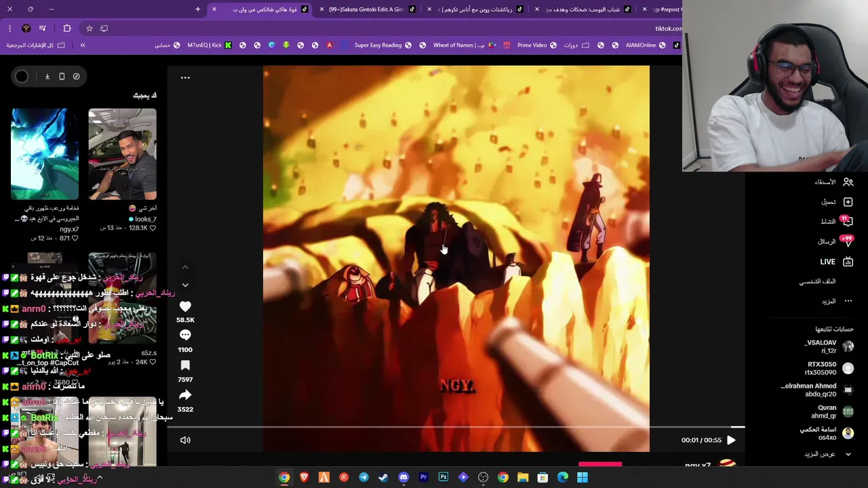This screenshot has height=488, width=868.
Task: Open OBS Studio from the taskbar
Action: click(x=483, y=477)
